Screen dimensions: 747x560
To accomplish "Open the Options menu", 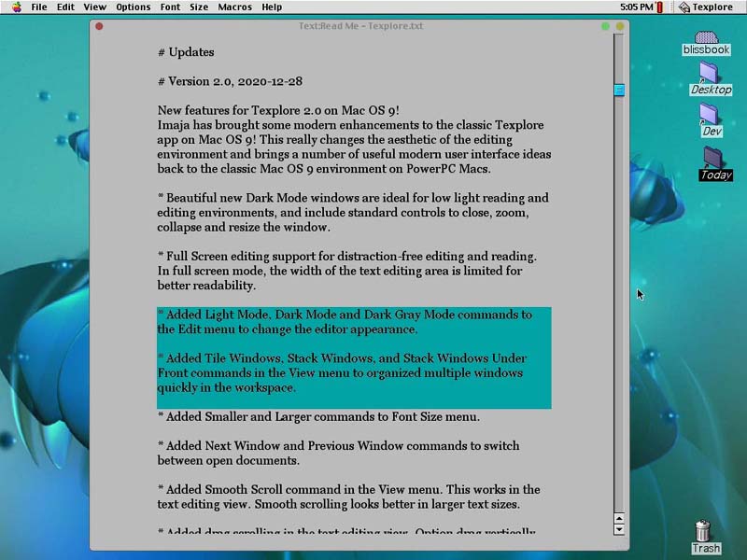I will [x=133, y=7].
